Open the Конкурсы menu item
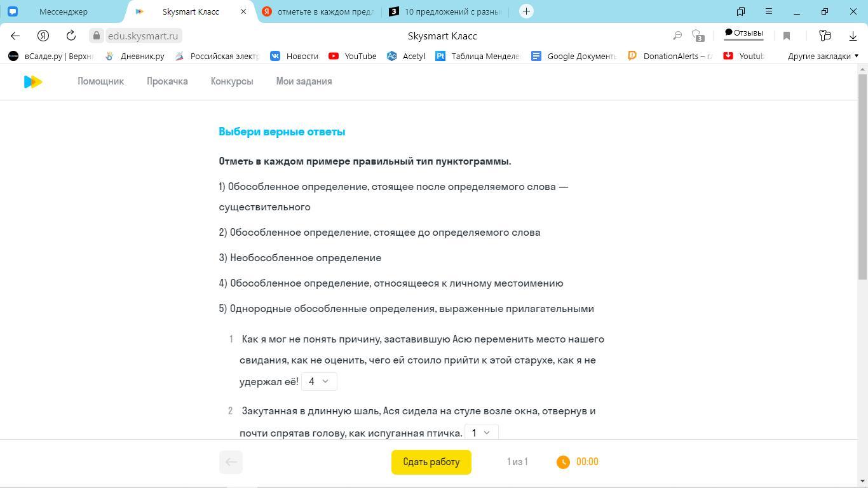 tap(232, 81)
